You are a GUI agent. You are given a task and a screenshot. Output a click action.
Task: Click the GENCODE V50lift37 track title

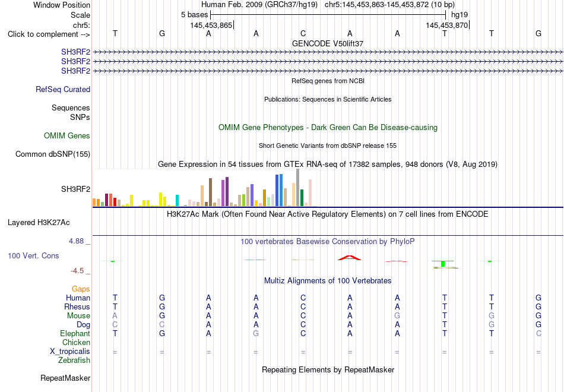point(328,43)
